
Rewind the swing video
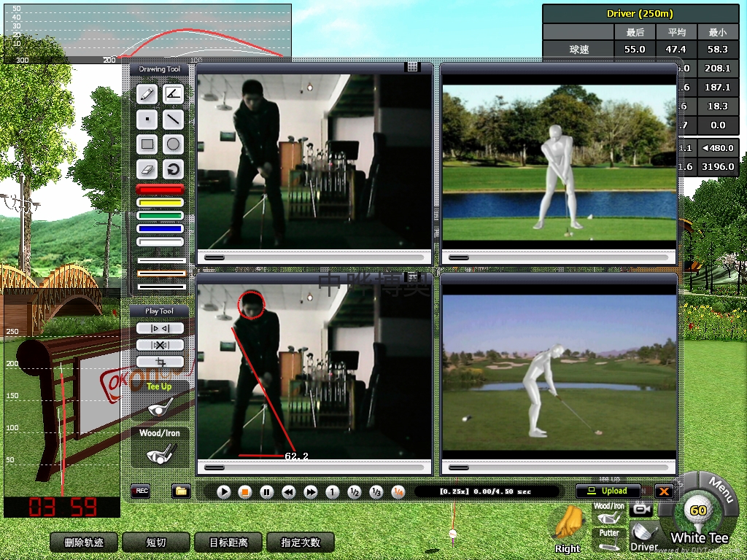tap(289, 492)
